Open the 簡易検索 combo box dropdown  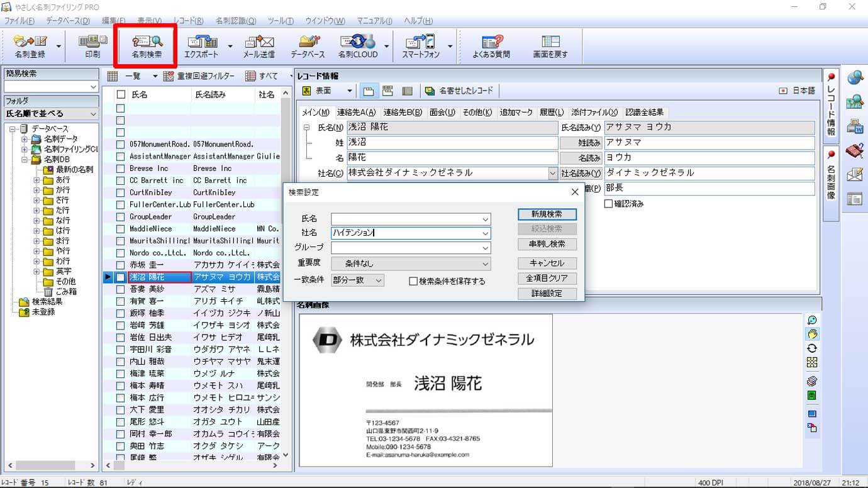(94, 87)
